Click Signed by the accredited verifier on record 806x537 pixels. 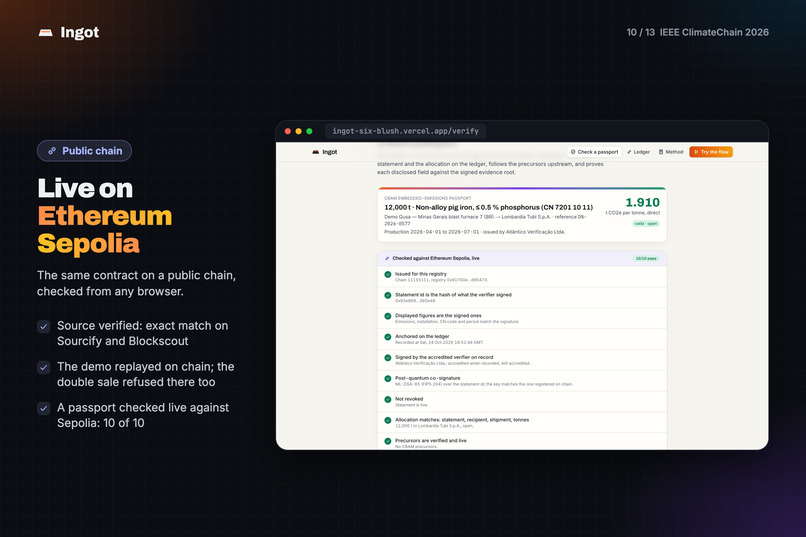(x=444, y=357)
